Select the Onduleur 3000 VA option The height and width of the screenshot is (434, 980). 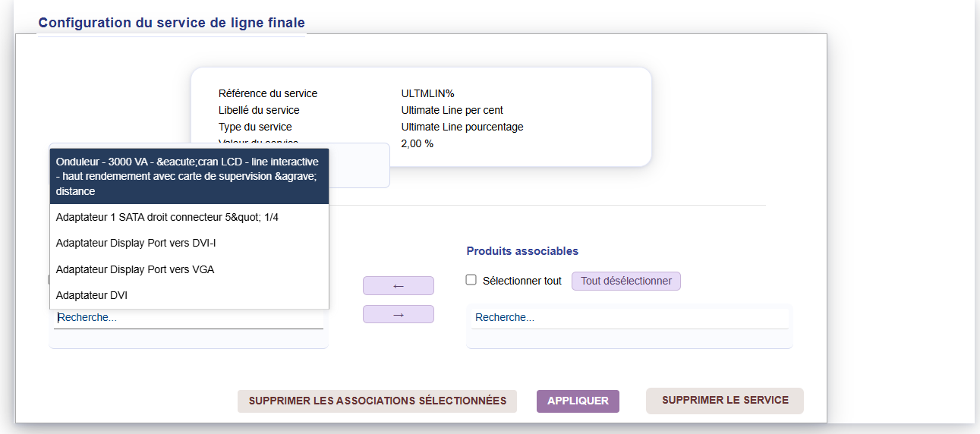[189, 176]
